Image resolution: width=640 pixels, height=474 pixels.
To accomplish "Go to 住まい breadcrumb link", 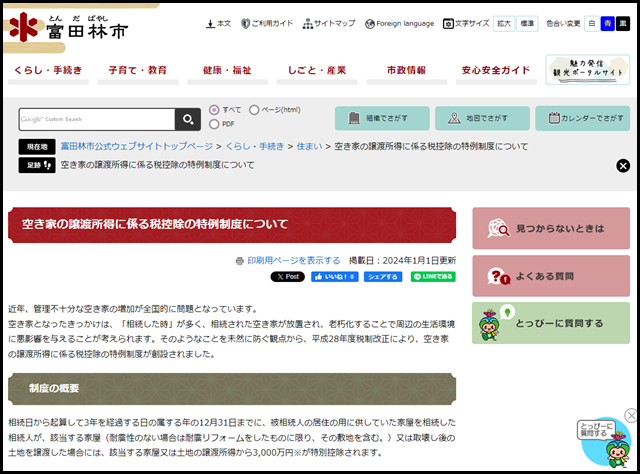I will (309, 146).
